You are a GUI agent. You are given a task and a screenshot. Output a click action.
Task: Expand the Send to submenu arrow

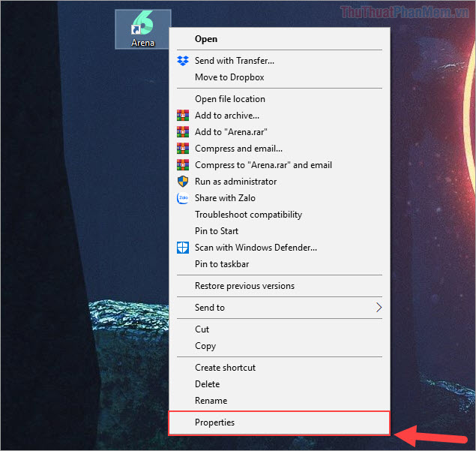(x=379, y=308)
